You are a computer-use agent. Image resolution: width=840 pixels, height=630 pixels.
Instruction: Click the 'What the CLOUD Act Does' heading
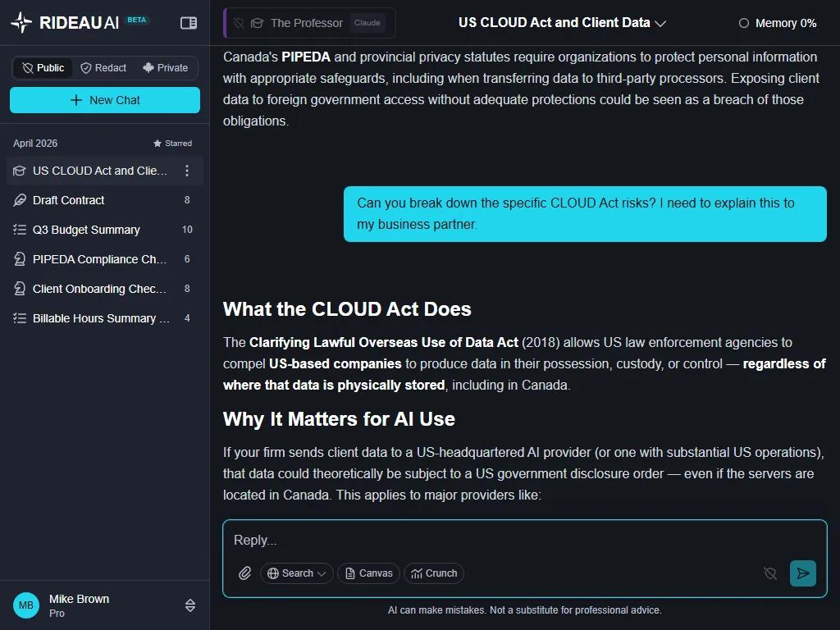pos(347,309)
